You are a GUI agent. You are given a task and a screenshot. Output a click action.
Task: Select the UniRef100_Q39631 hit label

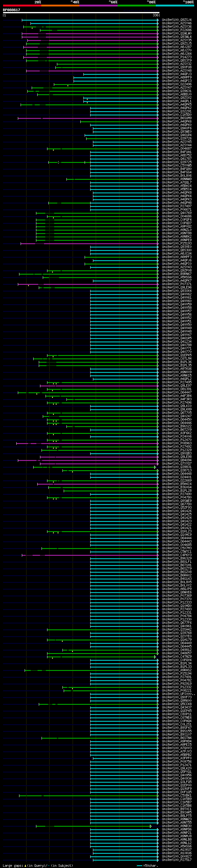(x=177, y=91)
